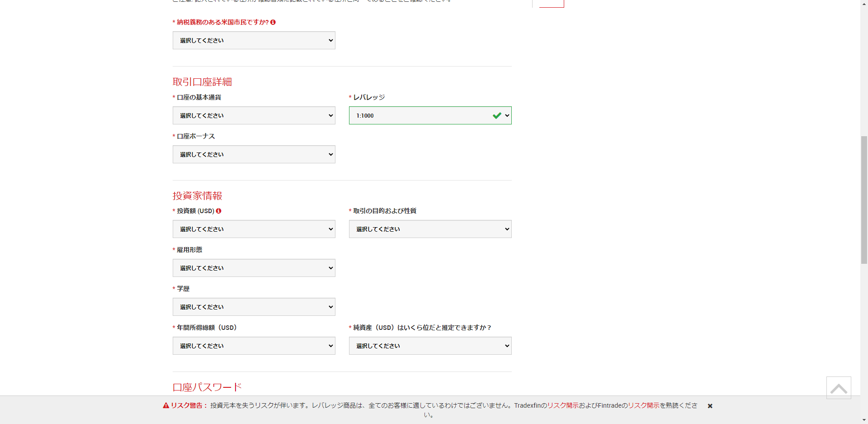This screenshot has width=868, height=424.
Task: Click the scroll-to-top arrow button
Action: pos(839,388)
